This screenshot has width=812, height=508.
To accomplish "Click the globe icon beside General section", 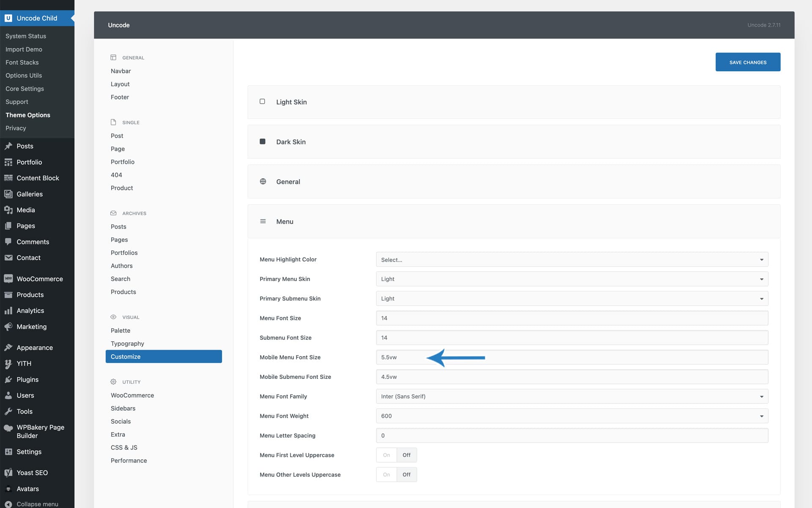I will pos(263,182).
